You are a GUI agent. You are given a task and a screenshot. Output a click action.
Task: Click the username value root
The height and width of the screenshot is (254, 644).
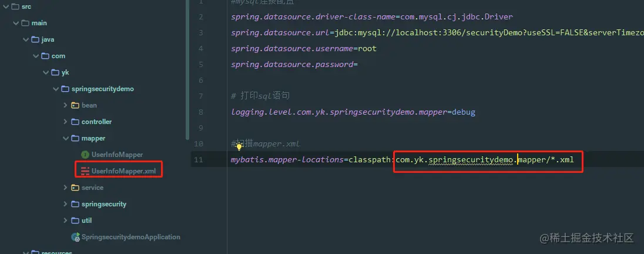pos(367,48)
